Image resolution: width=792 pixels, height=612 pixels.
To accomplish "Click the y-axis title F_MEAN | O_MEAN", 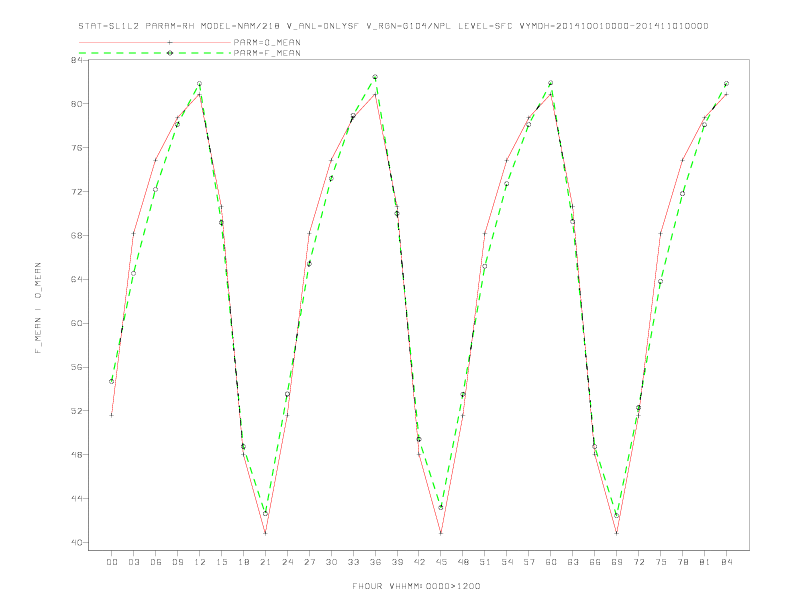I will (x=38, y=308).
